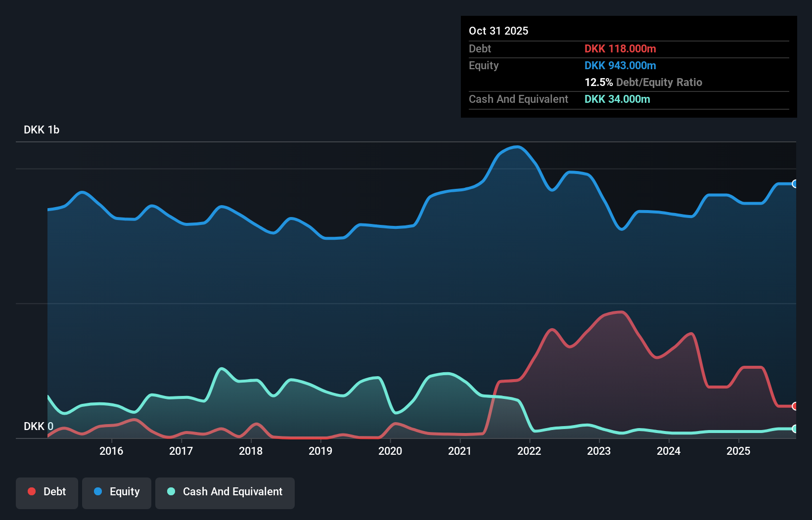Image resolution: width=812 pixels, height=520 pixels.
Task: Select the Equity endpoint marker on chart
Action: 795,184
